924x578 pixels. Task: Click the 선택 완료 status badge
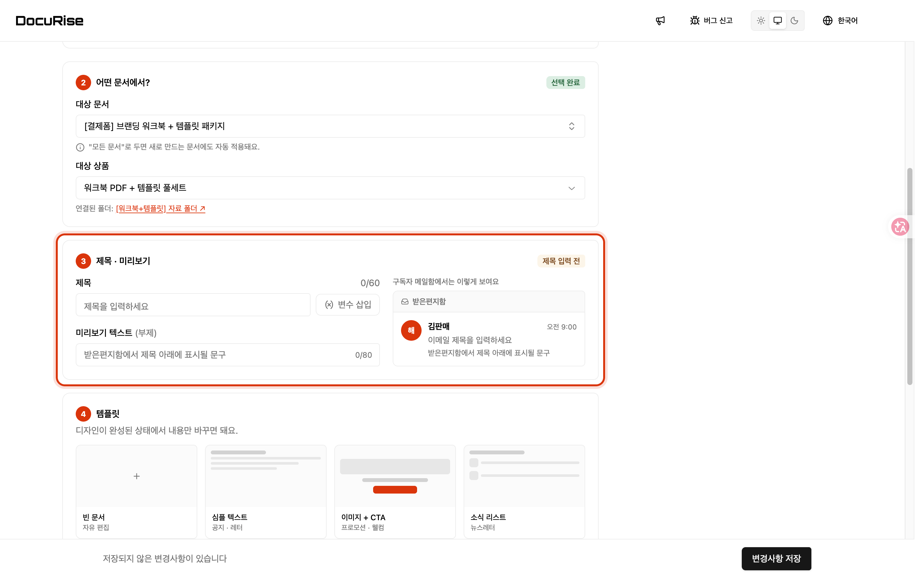pyautogui.click(x=566, y=83)
